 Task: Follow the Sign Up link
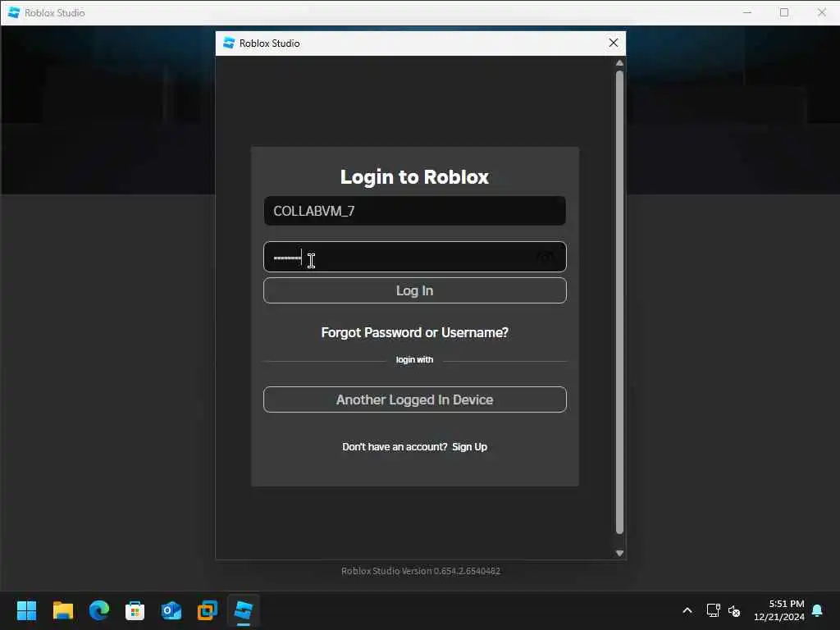tap(469, 447)
